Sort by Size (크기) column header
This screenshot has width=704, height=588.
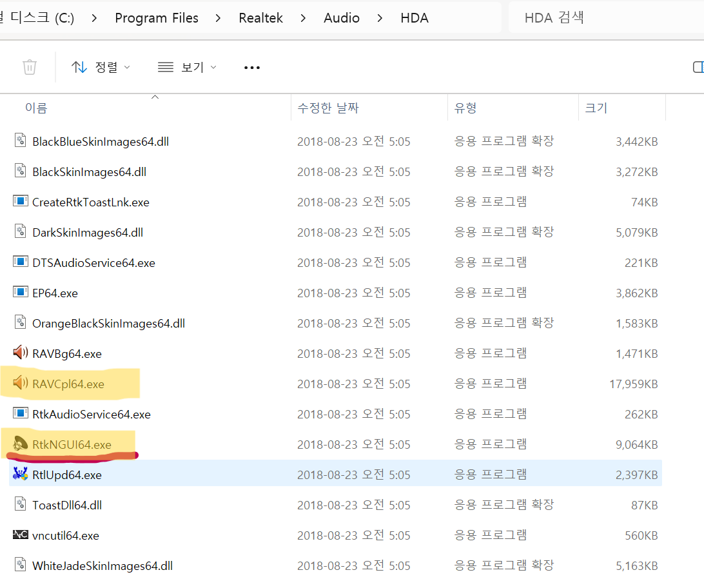[x=596, y=108]
